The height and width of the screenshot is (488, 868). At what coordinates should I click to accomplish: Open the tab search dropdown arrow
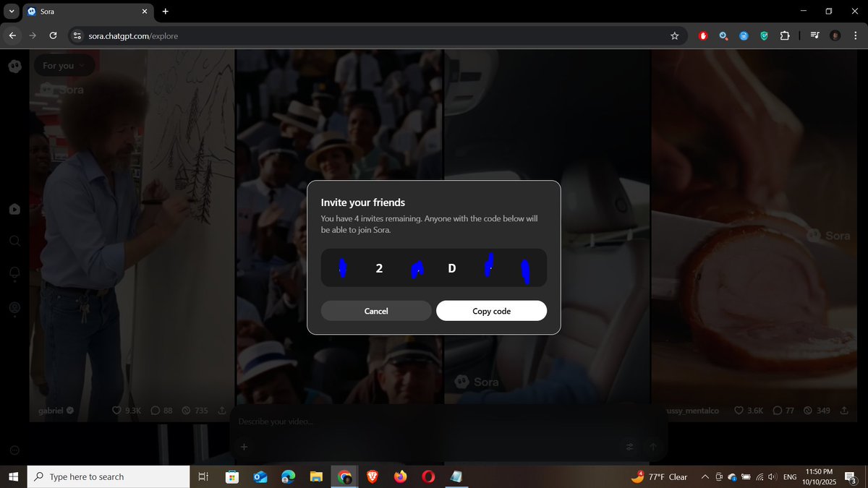12,12
